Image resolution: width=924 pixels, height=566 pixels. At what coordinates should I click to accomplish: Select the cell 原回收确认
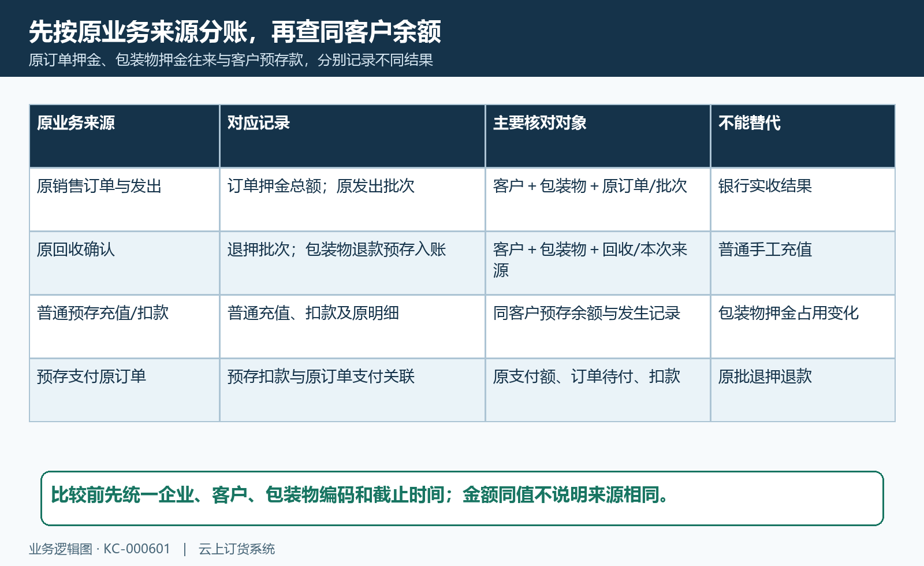click(x=124, y=263)
